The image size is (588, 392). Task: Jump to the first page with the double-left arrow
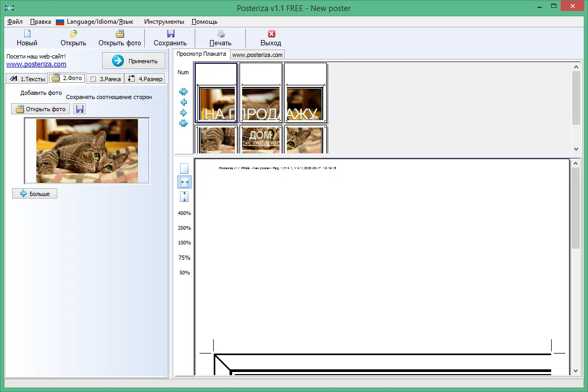click(x=183, y=92)
